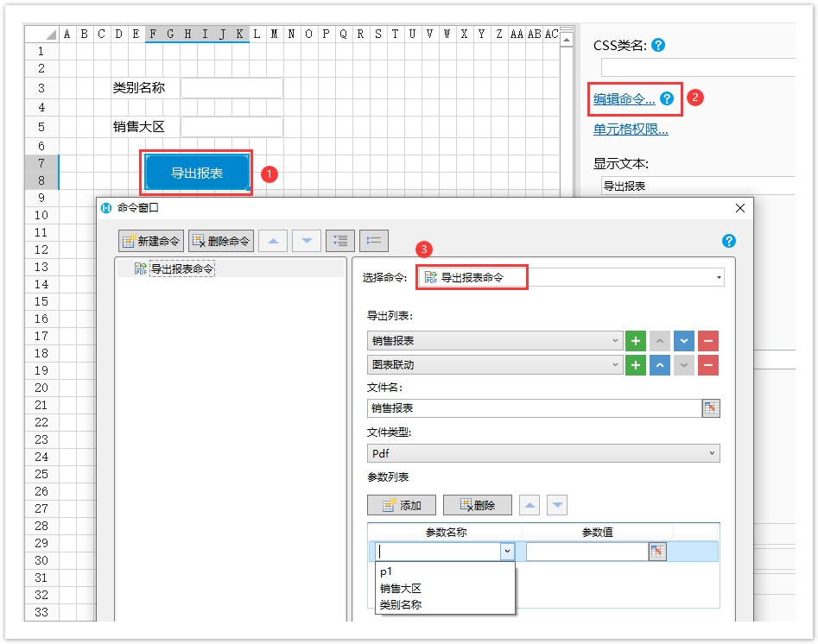Image resolution: width=818 pixels, height=644 pixels.
Task: Expand the 选择命令 dropdown
Action: coord(719,278)
